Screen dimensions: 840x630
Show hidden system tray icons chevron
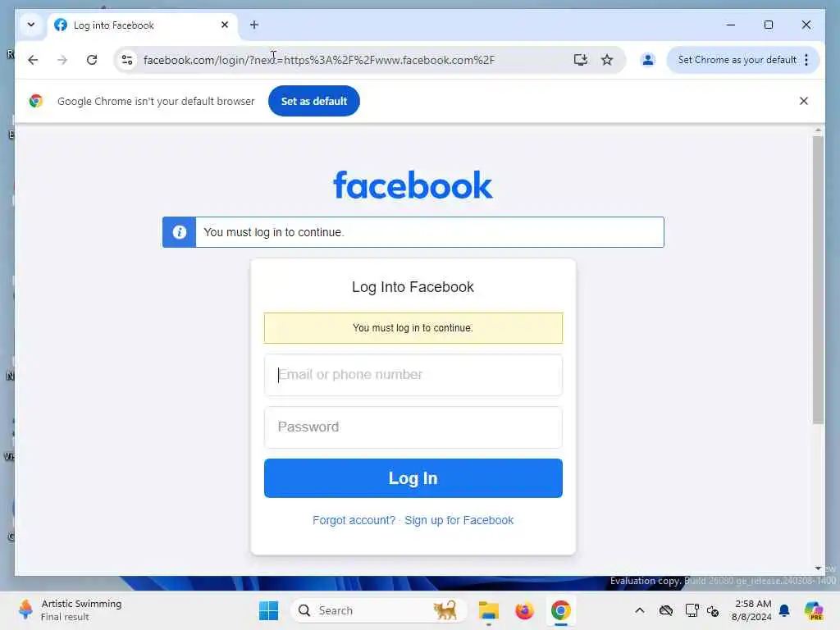tap(640, 610)
